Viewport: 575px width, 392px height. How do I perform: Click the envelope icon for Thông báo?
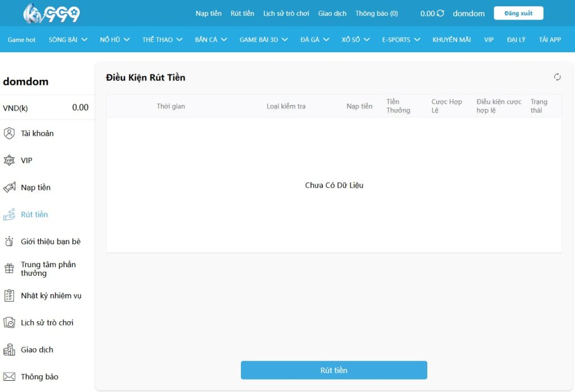(9, 377)
